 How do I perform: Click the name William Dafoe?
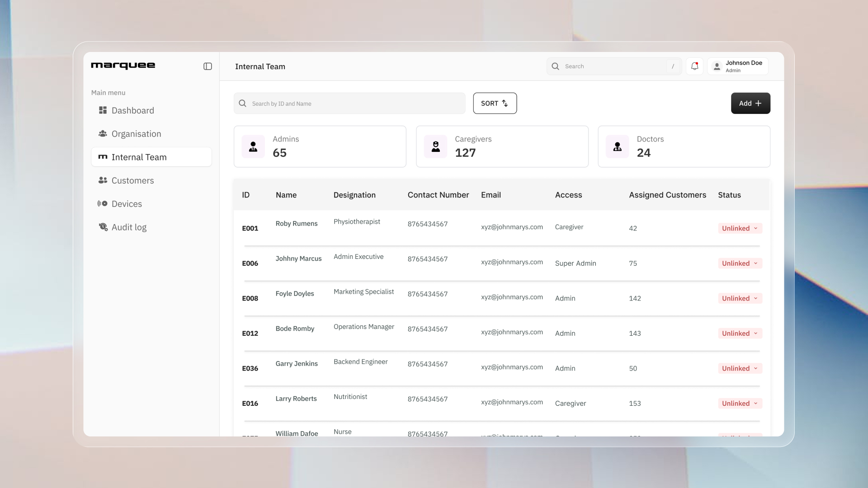pyautogui.click(x=297, y=433)
